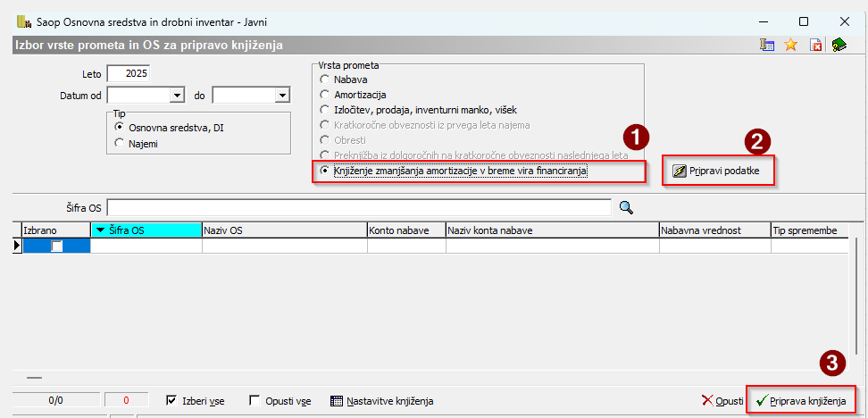Image resolution: width=868 pixels, height=418 pixels.
Task: Open the green book help icon
Action: point(839,46)
